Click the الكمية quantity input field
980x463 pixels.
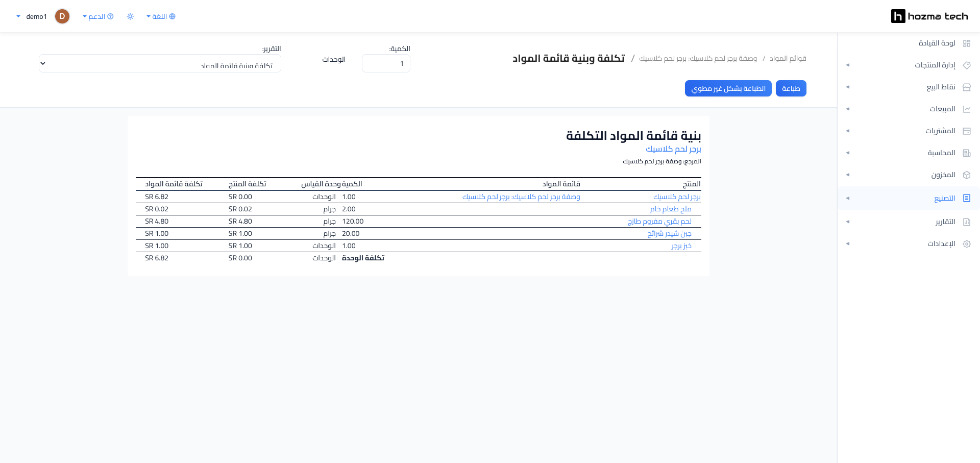(x=386, y=63)
